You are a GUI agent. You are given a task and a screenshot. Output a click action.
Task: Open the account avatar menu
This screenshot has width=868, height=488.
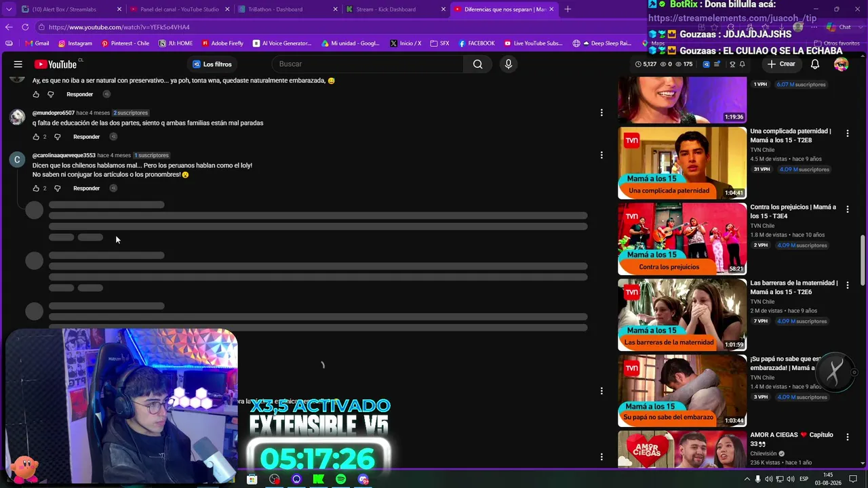(842, 64)
